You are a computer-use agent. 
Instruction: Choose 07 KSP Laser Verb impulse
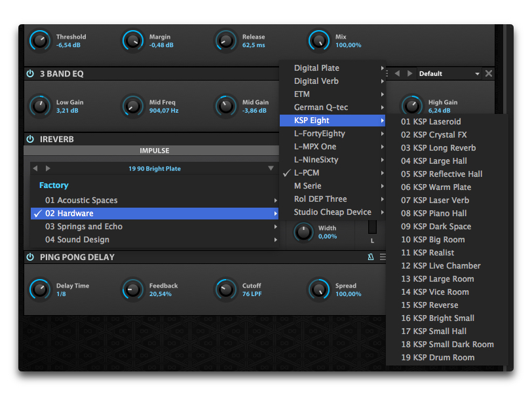point(447,200)
